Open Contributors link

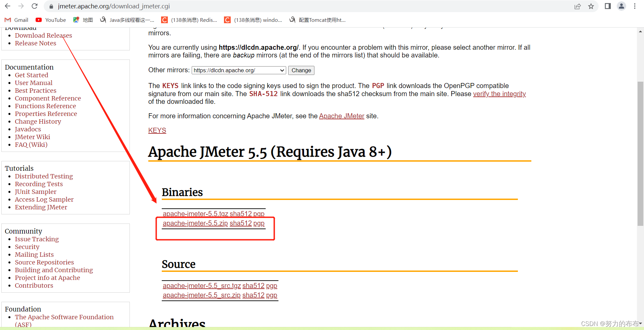(34, 285)
